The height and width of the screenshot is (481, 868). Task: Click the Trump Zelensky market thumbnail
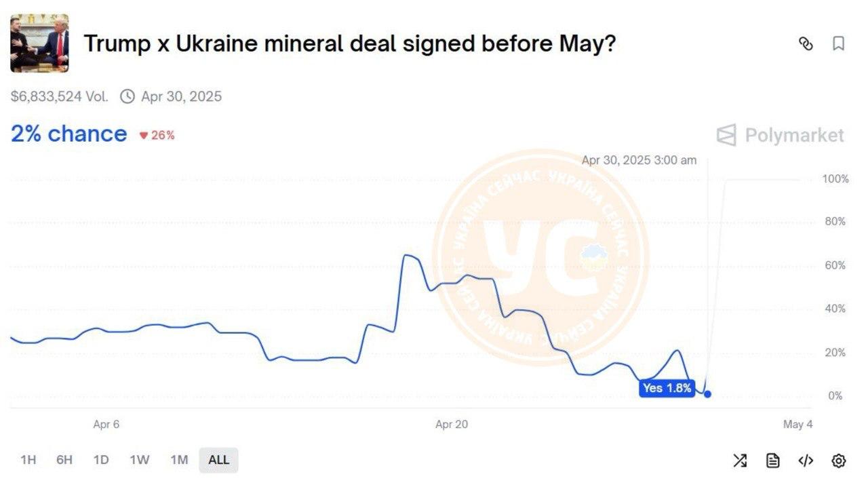pos(39,43)
